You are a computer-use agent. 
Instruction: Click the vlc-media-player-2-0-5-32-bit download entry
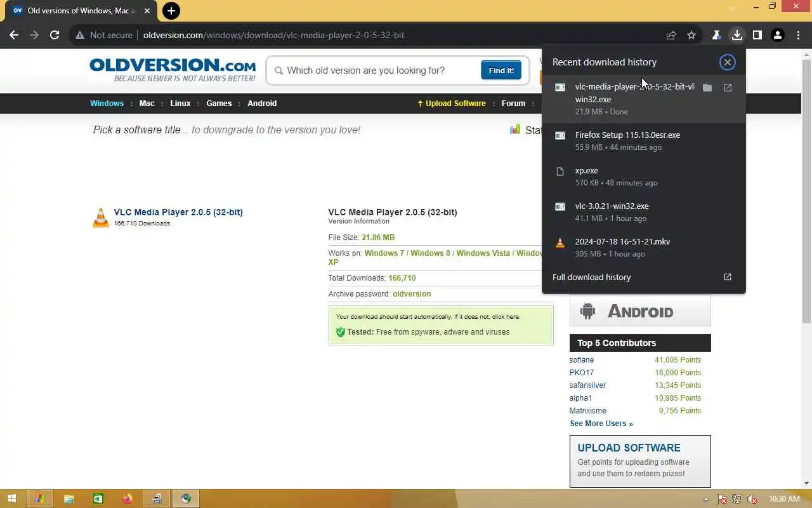tap(644, 98)
